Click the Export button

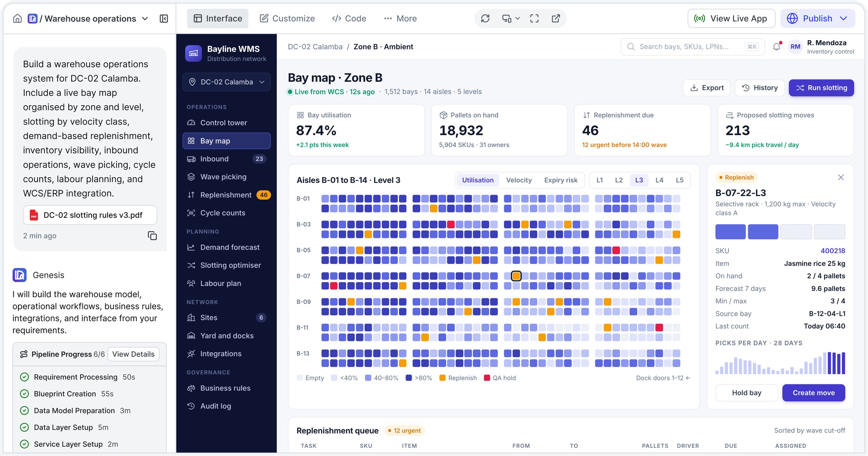[707, 88]
